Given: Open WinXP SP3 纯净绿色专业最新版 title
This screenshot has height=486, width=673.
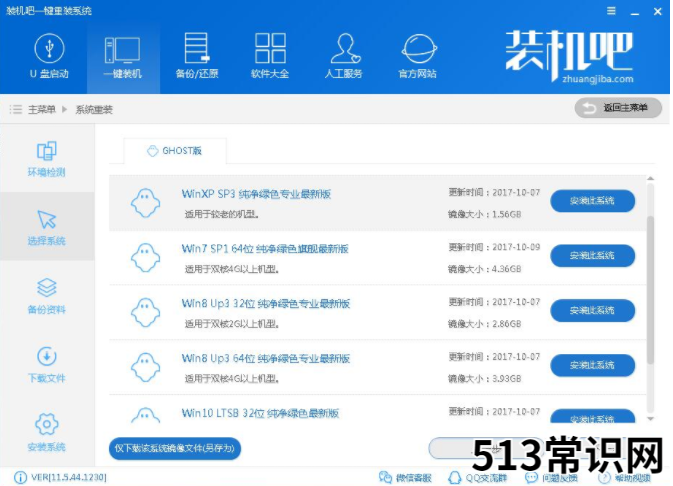Looking at the screenshot, I should (256, 194).
